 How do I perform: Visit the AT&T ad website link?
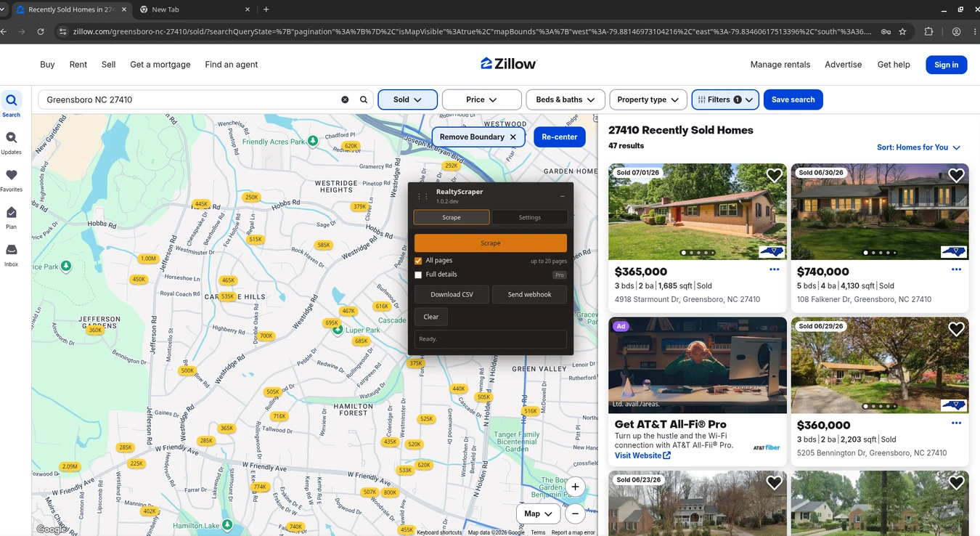pos(642,455)
